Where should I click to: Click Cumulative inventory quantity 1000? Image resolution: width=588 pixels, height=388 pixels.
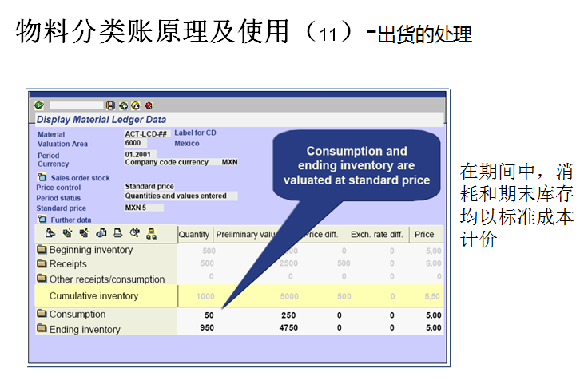[205, 296]
